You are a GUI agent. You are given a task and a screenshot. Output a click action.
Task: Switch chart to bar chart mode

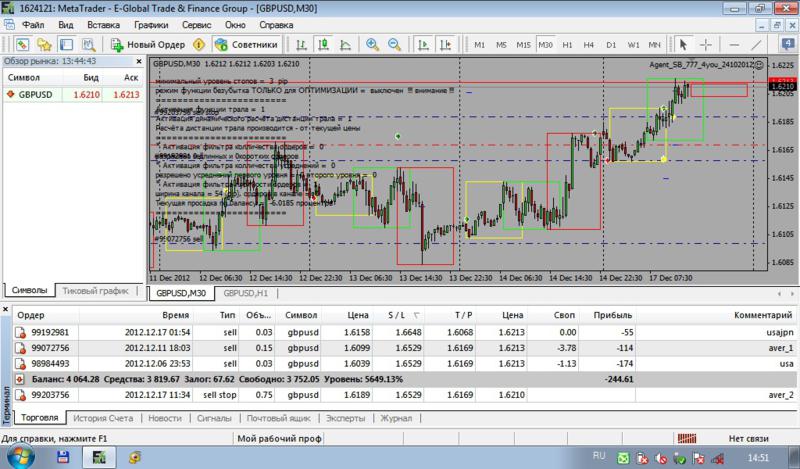click(302, 44)
